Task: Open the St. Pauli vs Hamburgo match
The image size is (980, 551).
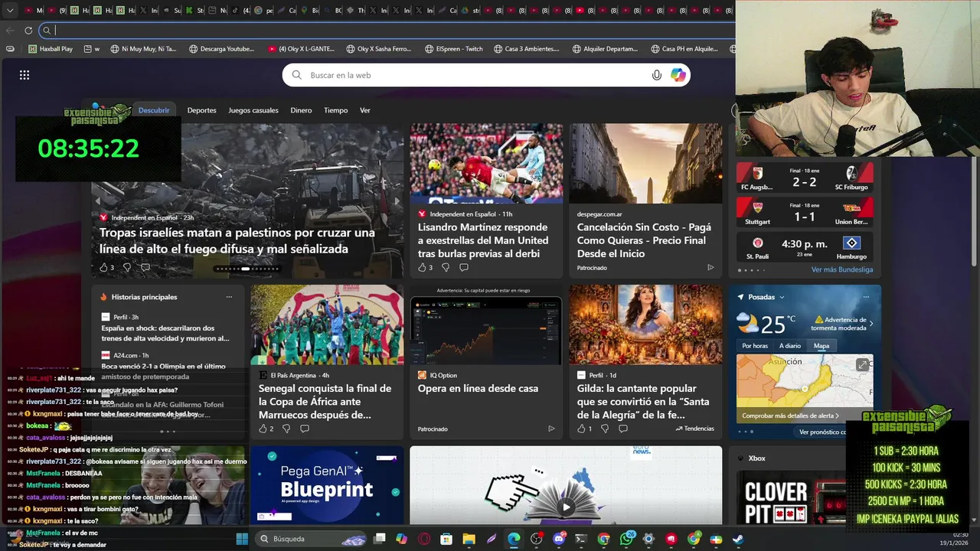Action: click(x=804, y=246)
